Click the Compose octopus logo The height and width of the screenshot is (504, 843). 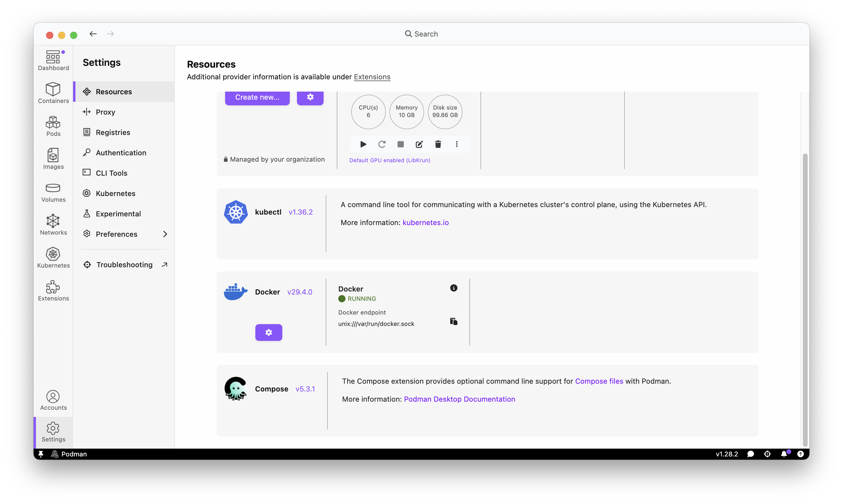(236, 388)
